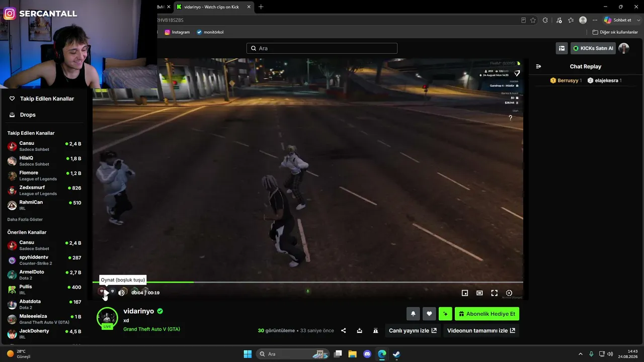Follow vidarinyo with the heart button

[429, 314]
